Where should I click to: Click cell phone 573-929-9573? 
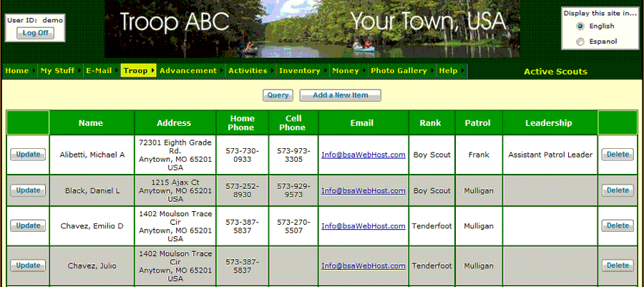coord(293,190)
